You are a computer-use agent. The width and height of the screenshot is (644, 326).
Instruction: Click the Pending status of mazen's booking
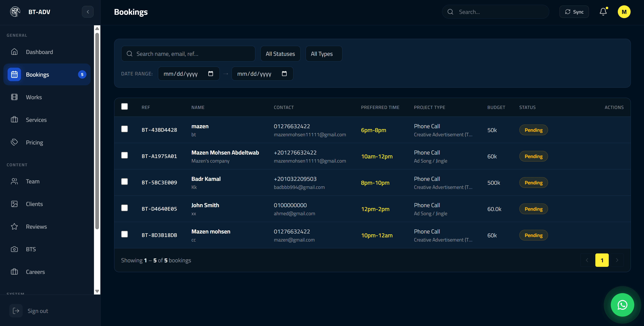tap(533, 130)
